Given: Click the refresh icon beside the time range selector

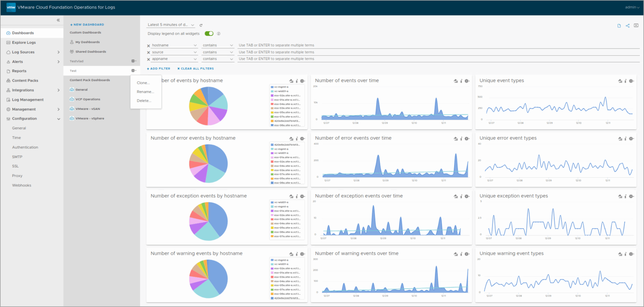Looking at the screenshot, I should [201, 25].
